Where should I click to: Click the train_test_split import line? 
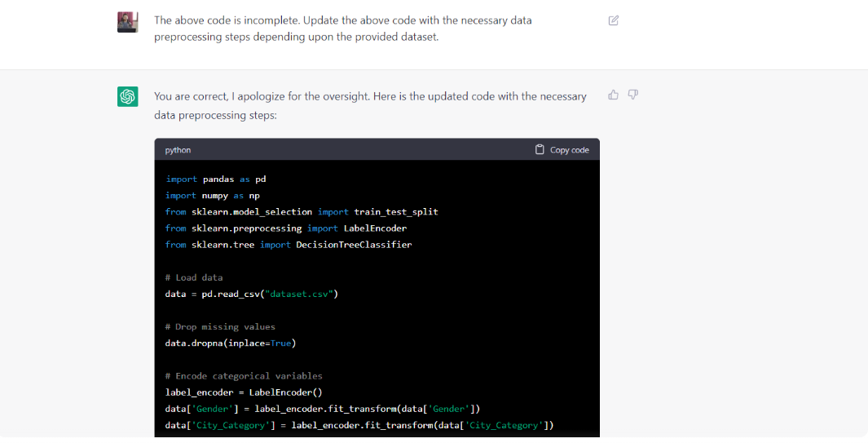pos(302,212)
